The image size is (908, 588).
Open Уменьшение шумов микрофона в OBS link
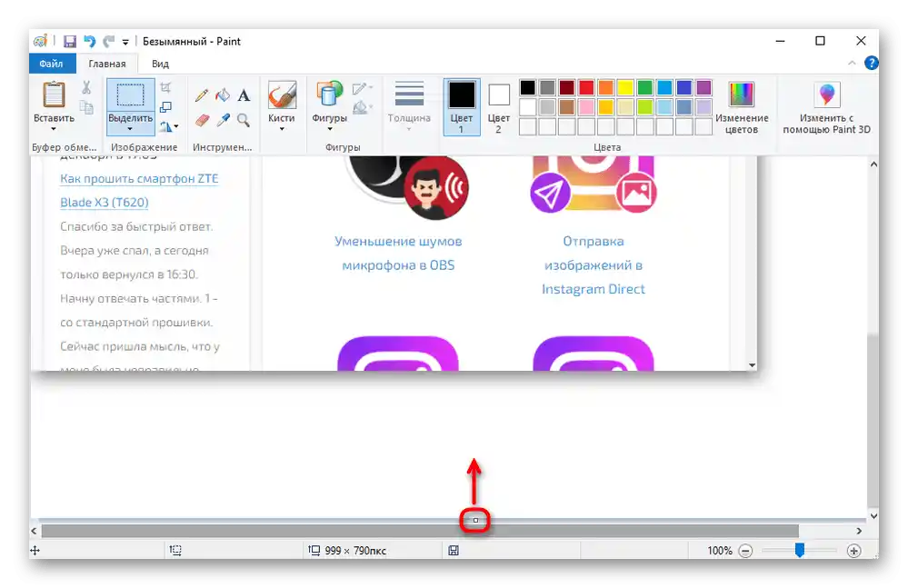point(398,253)
